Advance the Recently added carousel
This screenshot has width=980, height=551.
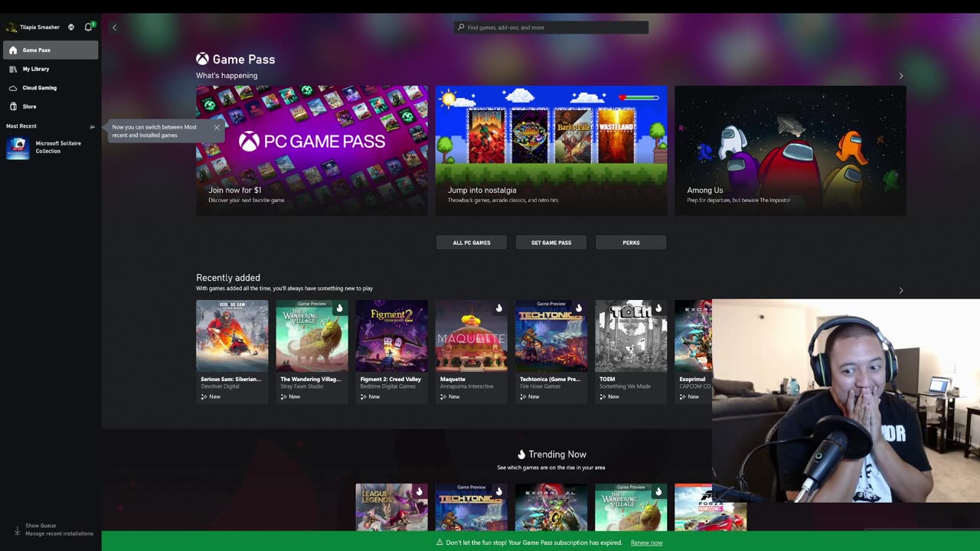pos(901,291)
